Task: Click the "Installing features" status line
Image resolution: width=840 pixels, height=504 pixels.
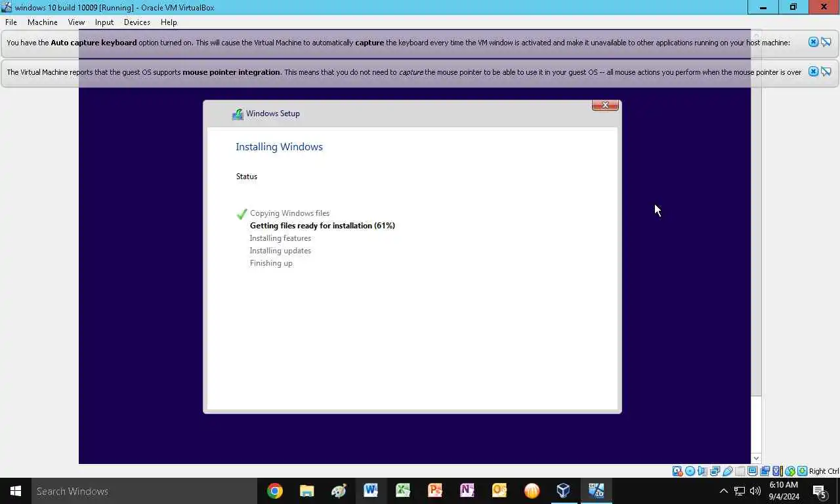Action: 280,238
